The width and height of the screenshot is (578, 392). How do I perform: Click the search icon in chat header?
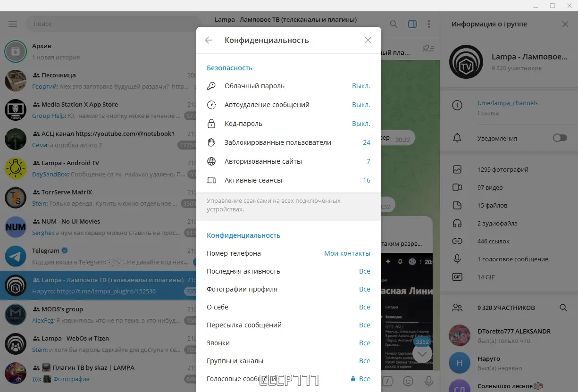tap(394, 24)
